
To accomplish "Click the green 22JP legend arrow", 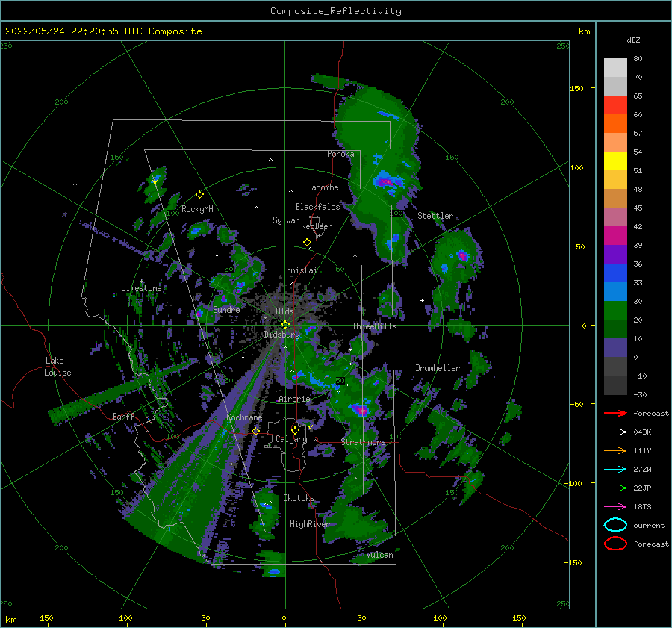I will [x=615, y=488].
